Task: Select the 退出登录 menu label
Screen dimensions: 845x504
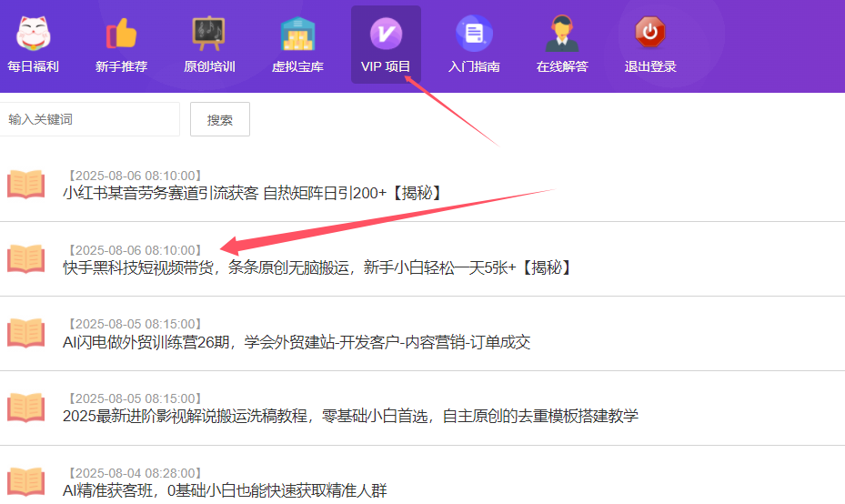Action: point(650,66)
